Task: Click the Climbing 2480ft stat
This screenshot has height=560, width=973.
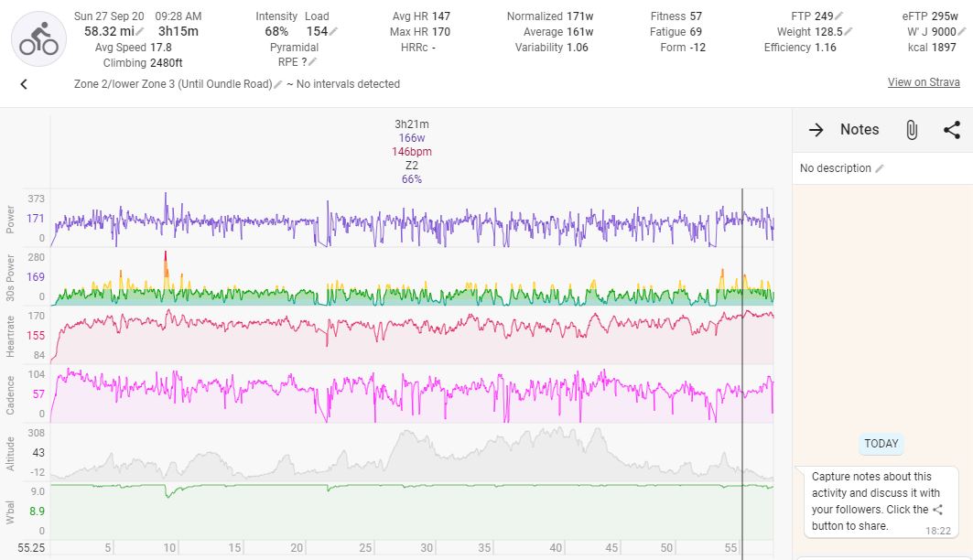Action: [143, 62]
